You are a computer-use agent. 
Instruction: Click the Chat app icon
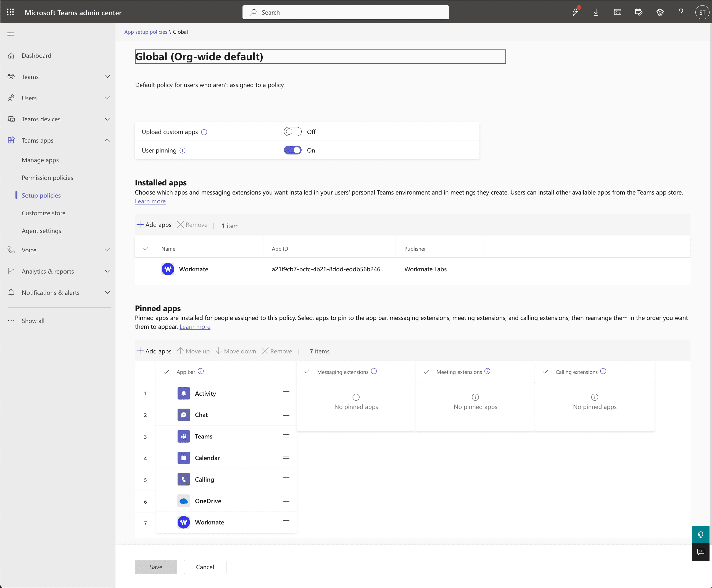pyautogui.click(x=183, y=415)
